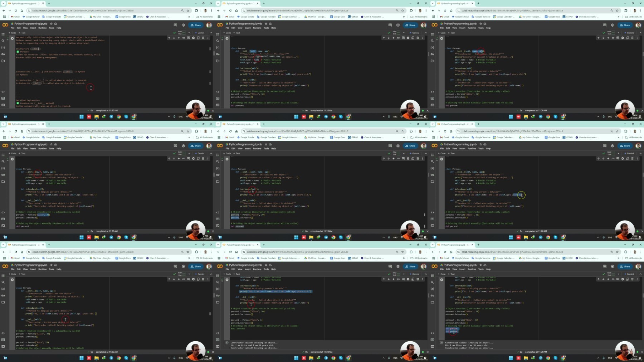Open File Explorer in 'name: Any' frame taskbar
Viewport: 644px width, 362px height.
pos(311,116)
